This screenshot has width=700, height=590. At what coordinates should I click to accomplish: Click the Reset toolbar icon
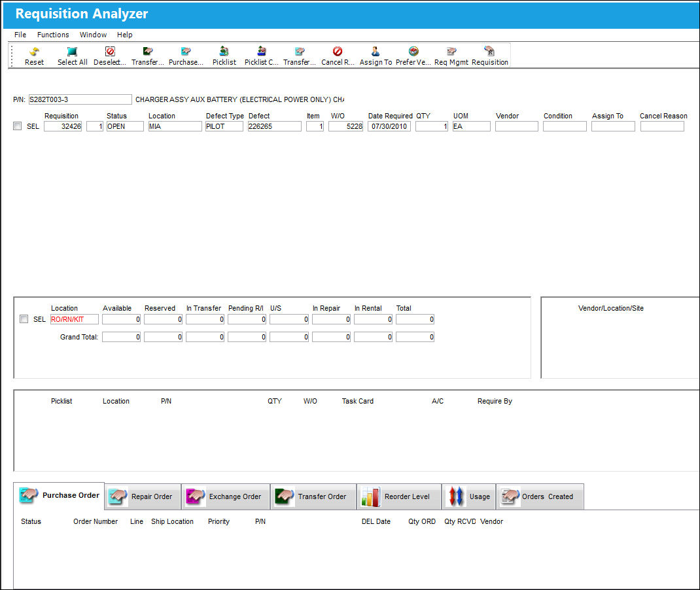35,51
